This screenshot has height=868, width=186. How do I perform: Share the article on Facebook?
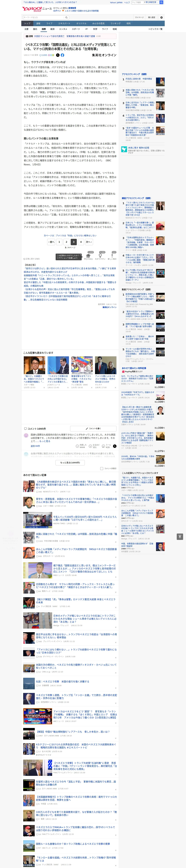(62, 55)
